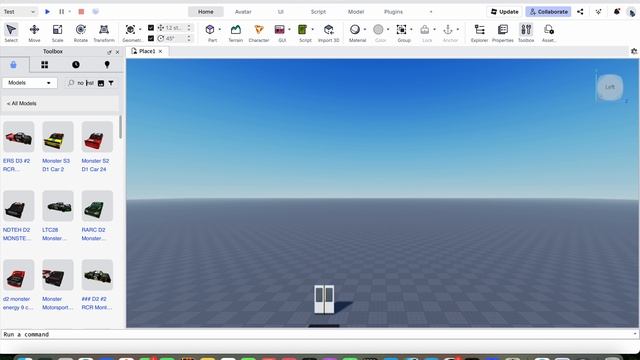Switch to the Script ribbon tab
The width and height of the screenshot is (640, 360).
(x=318, y=12)
